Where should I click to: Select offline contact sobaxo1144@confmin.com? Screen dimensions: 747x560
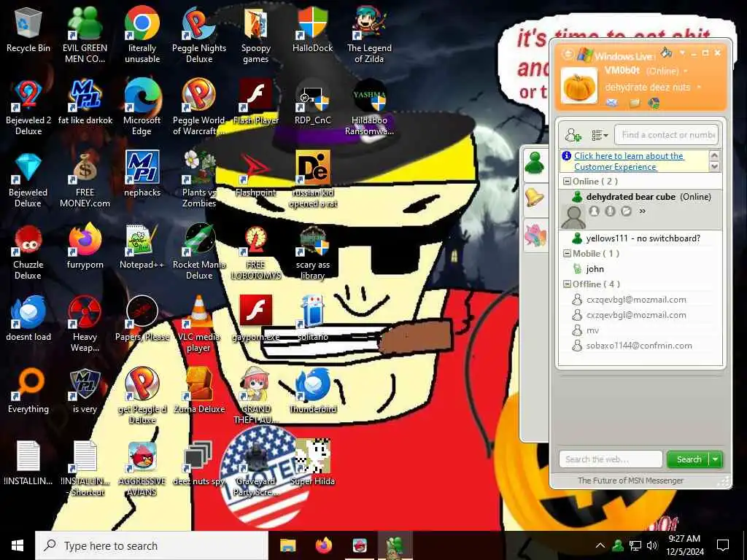click(x=639, y=346)
